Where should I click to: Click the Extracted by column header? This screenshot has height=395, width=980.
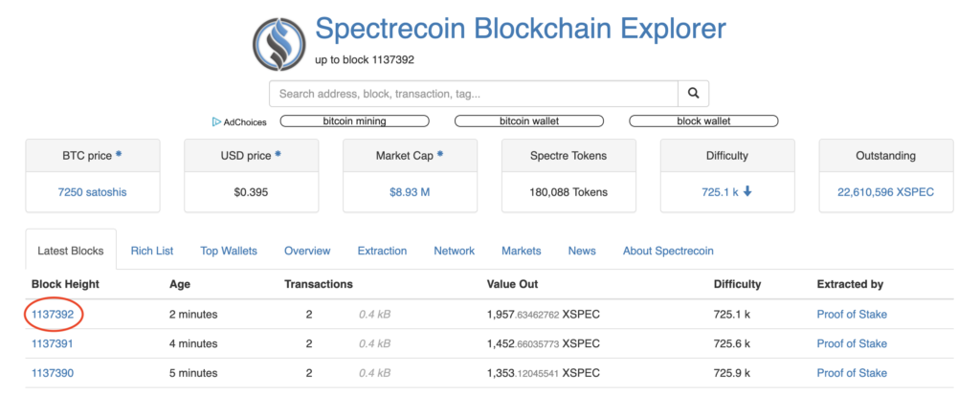850,284
